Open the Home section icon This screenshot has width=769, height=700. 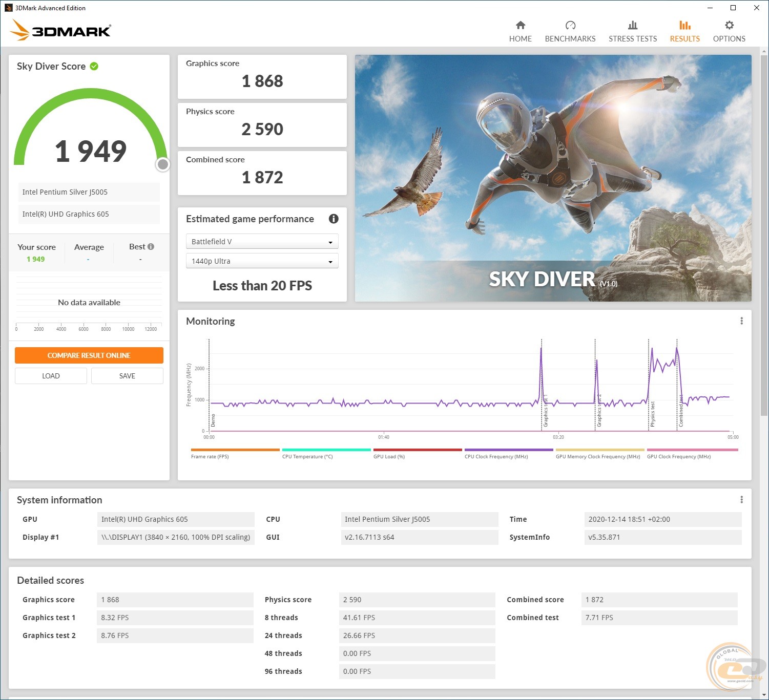(520, 26)
